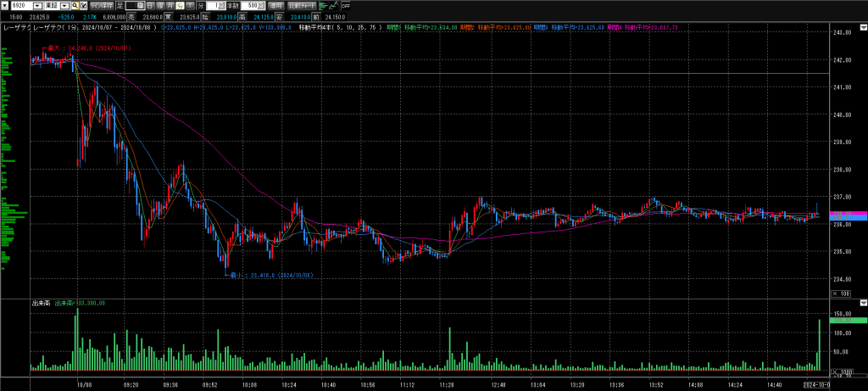Expand the 東証 market dropdown
This screenshot has height=391, width=868.
tap(64, 5)
